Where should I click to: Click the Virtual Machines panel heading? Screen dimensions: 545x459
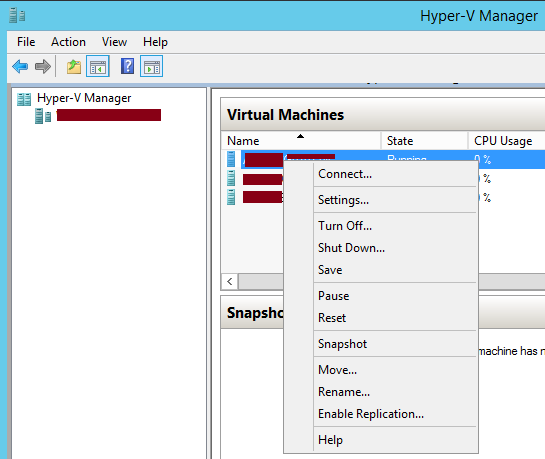(285, 115)
